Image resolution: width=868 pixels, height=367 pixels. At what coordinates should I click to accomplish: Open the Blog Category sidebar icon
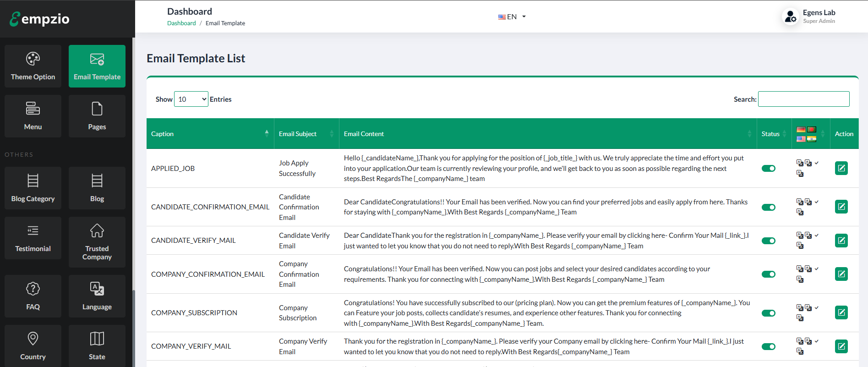point(33,188)
